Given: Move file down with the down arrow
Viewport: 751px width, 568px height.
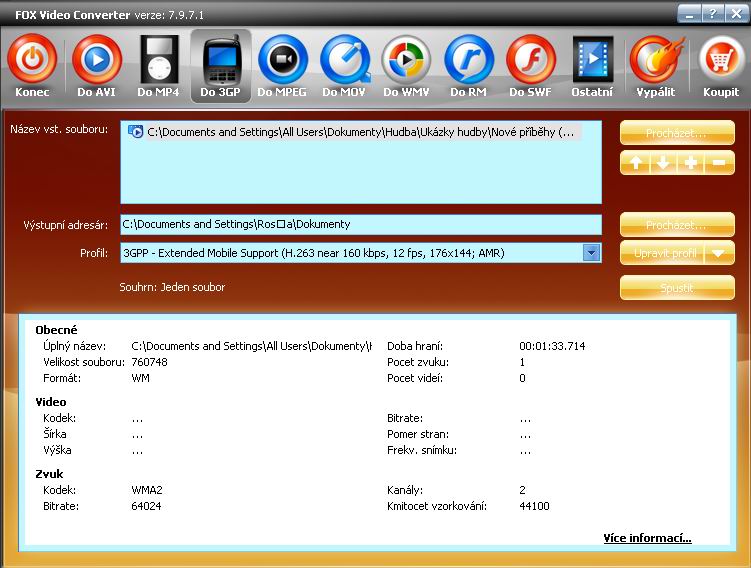Looking at the screenshot, I should (x=663, y=163).
